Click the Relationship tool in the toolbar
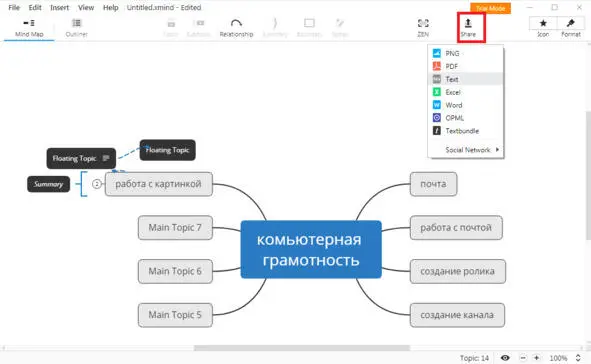Screen dimensions: 591x364 click(x=236, y=28)
